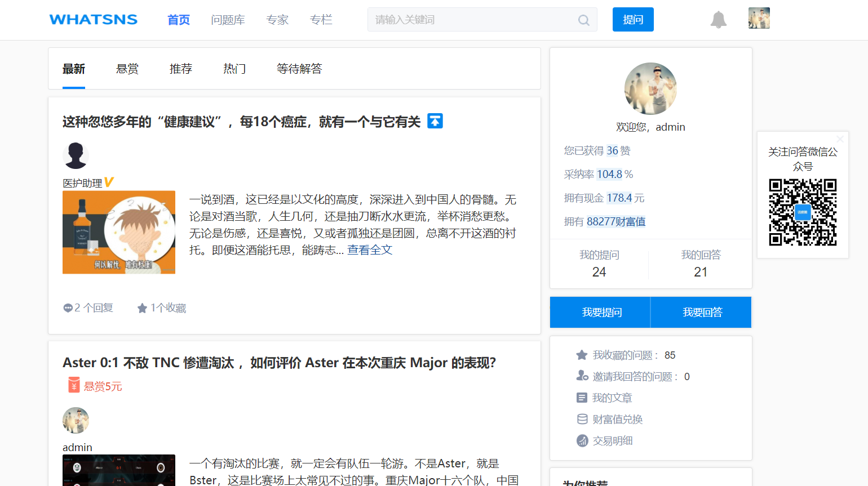
Task: Click the red envelope bounty icon
Action: click(x=74, y=386)
